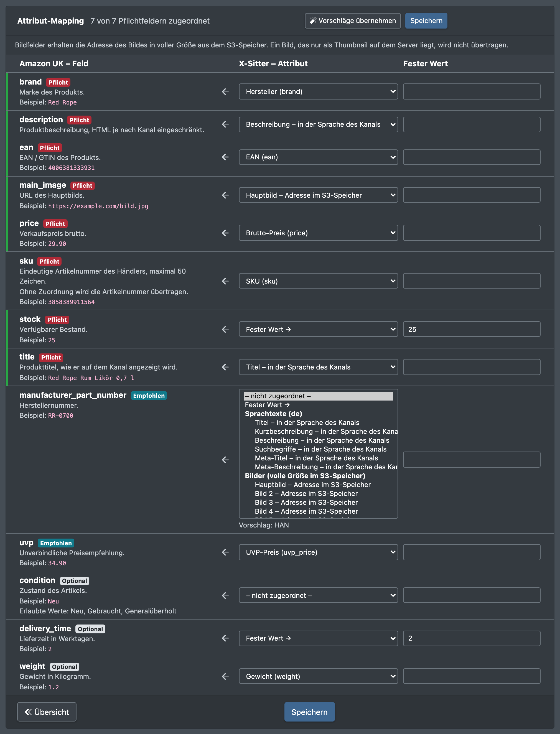Open the Gewicht (weight) dropdown
Image resolution: width=560 pixels, height=734 pixels.
point(318,676)
